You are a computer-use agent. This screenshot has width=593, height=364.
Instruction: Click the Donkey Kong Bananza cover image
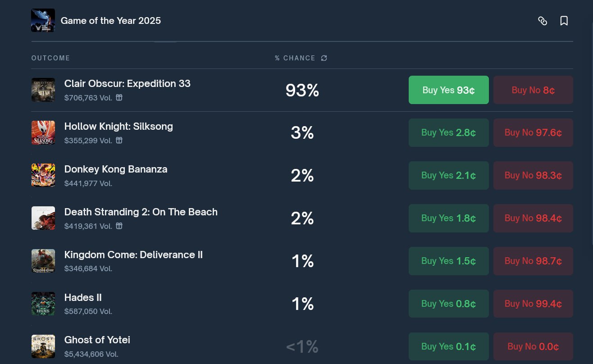43,175
